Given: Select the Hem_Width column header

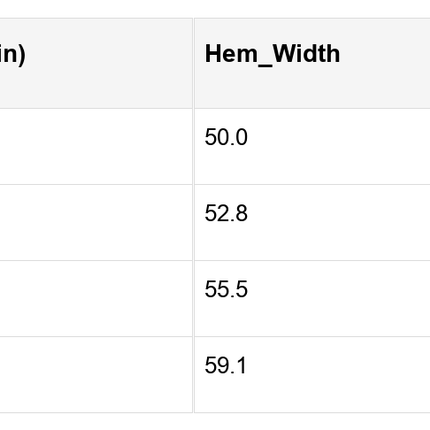Looking at the screenshot, I should pyautogui.click(x=312, y=63).
